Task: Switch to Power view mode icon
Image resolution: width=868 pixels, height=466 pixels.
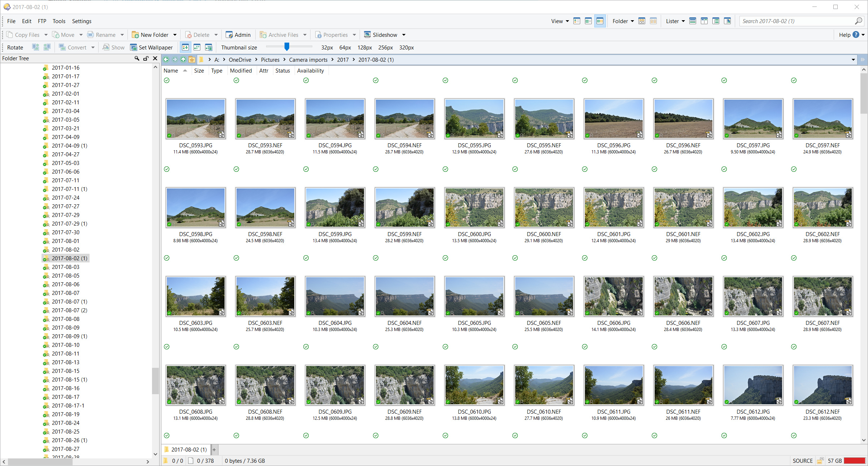Action: [588, 21]
